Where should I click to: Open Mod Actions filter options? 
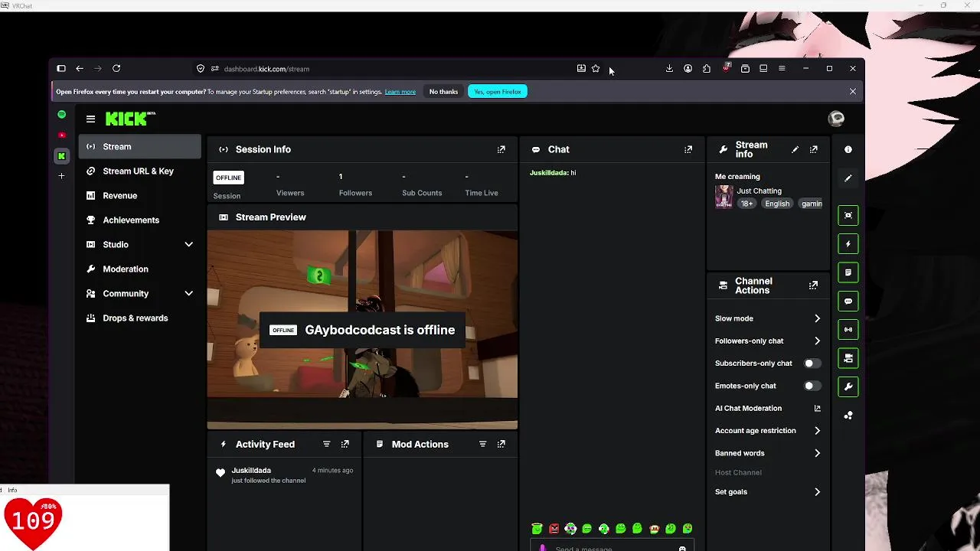pyautogui.click(x=482, y=444)
